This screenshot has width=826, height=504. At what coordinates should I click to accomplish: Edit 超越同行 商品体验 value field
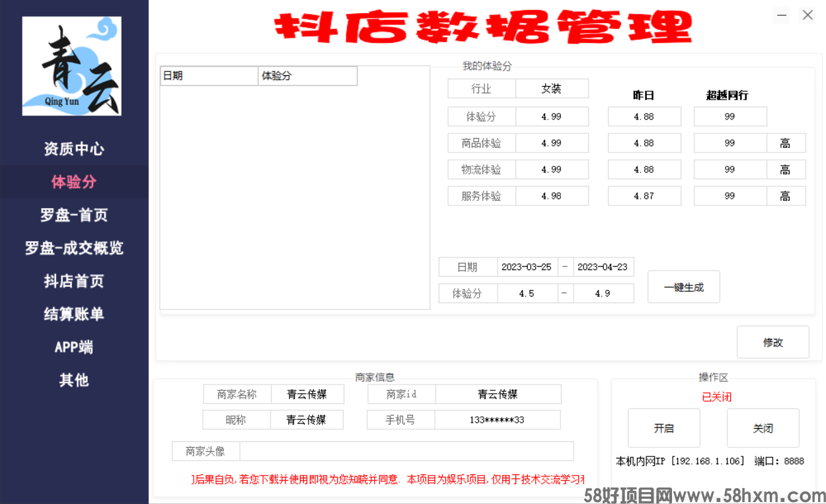(730, 143)
